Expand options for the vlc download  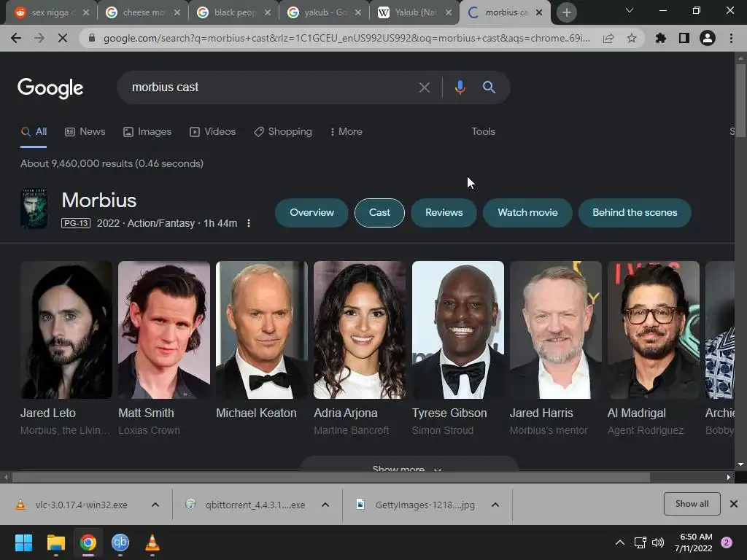tap(155, 505)
